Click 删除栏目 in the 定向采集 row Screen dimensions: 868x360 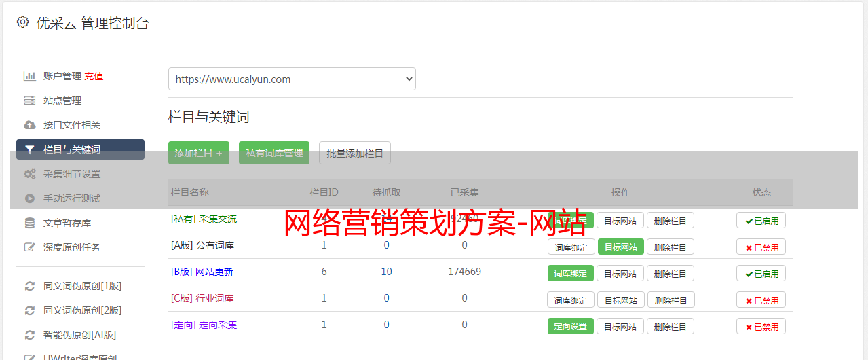[670, 326]
